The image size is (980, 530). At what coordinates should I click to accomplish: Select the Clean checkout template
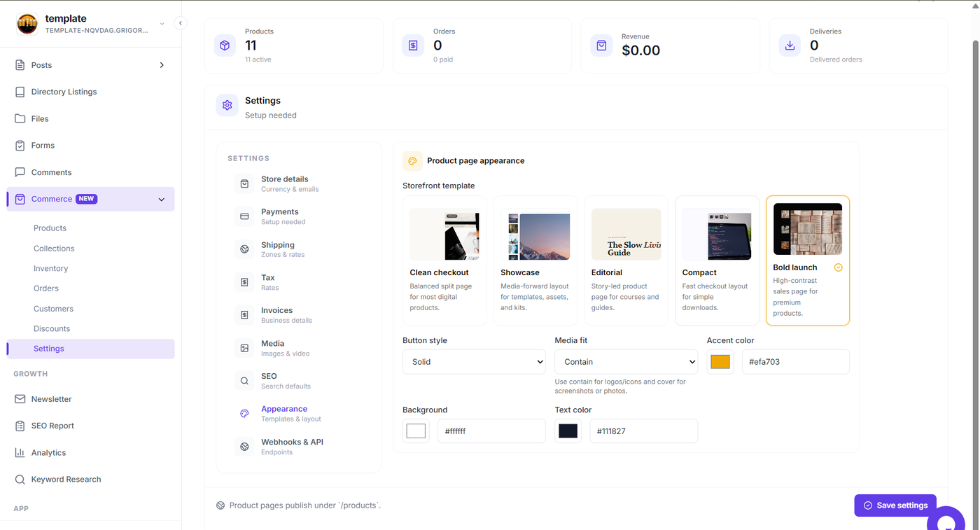[x=444, y=260]
